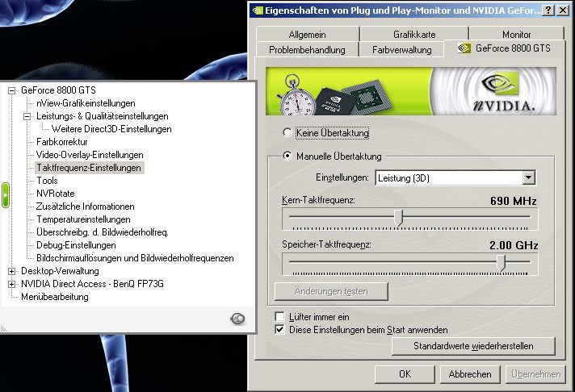Collapse Leistungs- & Qualitätseinstellungen node

pos(27,116)
